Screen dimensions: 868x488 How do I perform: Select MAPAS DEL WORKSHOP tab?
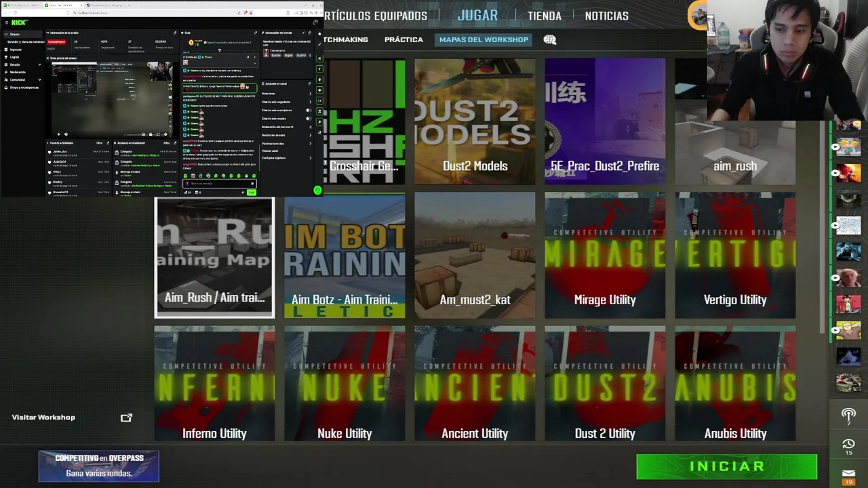pos(484,39)
